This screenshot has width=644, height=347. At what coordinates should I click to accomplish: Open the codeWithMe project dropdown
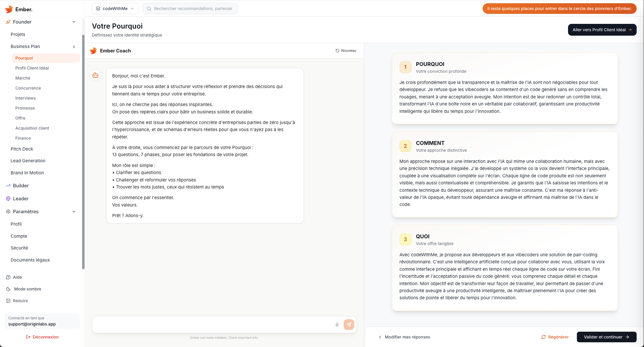(115, 8)
